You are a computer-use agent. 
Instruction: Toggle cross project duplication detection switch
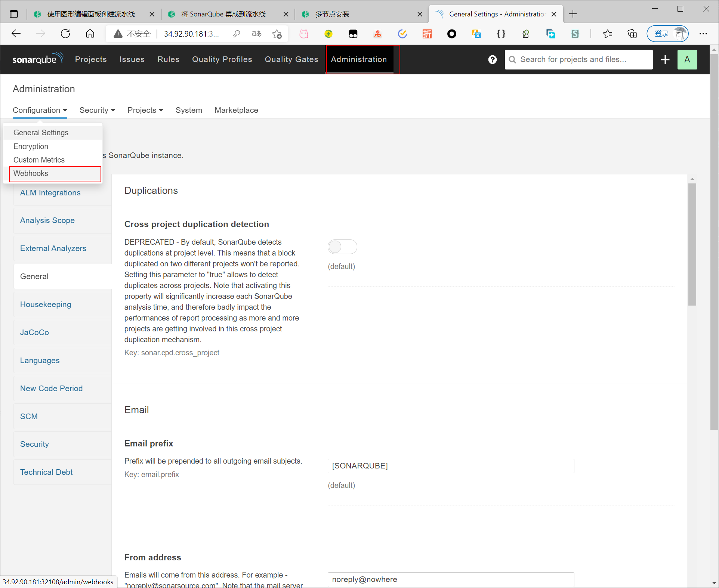[342, 247]
